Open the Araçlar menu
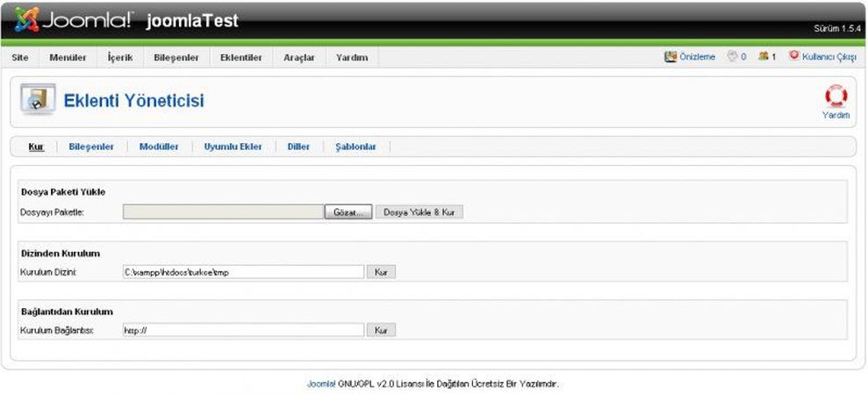The height and width of the screenshot is (395, 868). click(x=298, y=58)
